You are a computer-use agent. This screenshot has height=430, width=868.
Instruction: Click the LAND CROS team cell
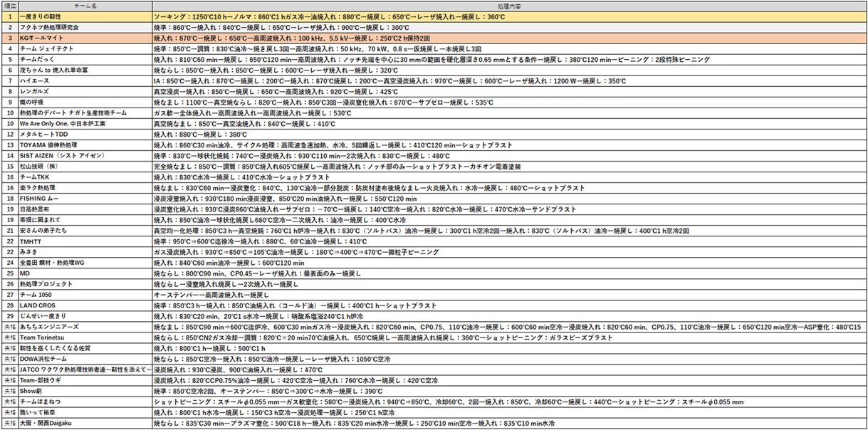tap(85, 305)
